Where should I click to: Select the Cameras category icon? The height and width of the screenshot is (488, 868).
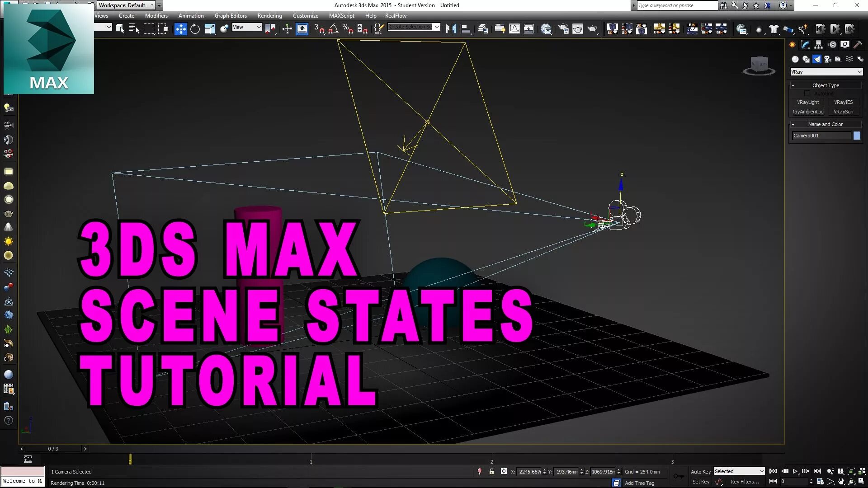click(828, 59)
